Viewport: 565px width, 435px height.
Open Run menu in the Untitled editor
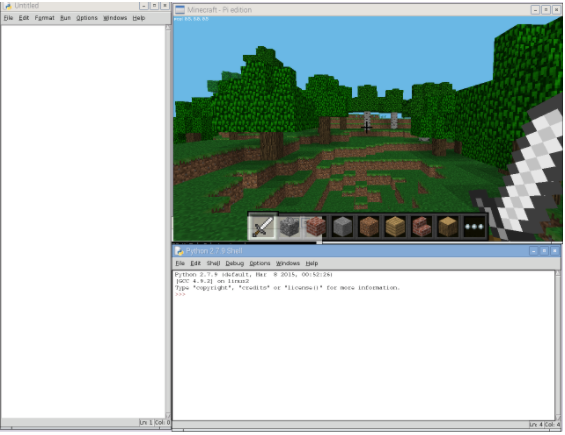point(65,18)
